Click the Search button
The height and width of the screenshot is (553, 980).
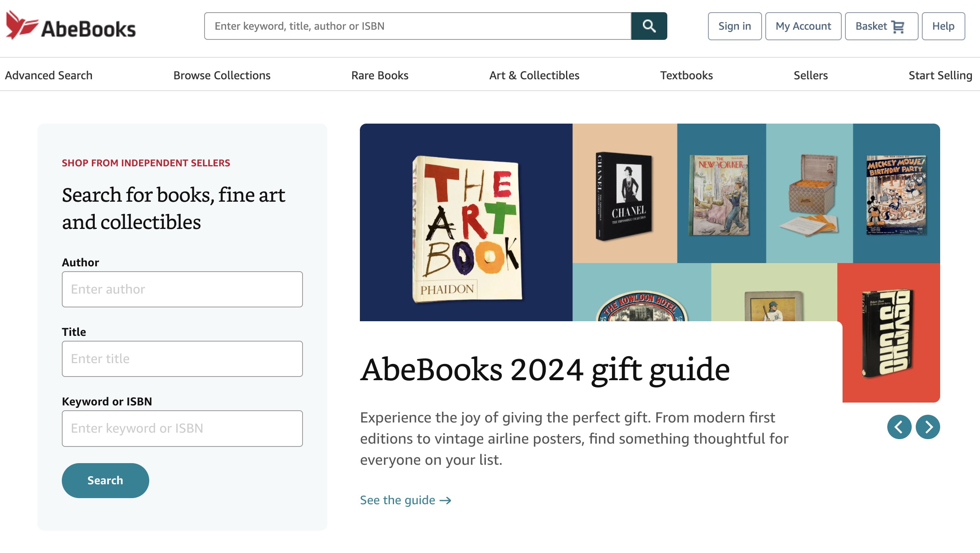pyautogui.click(x=105, y=480)
